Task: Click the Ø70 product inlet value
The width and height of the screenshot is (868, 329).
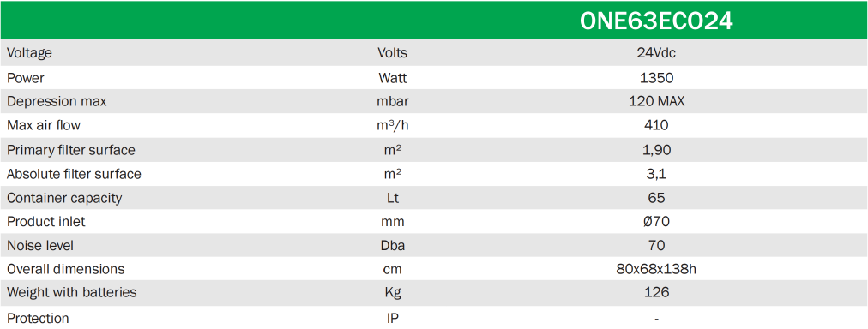Action: click(x=656, y=222)
